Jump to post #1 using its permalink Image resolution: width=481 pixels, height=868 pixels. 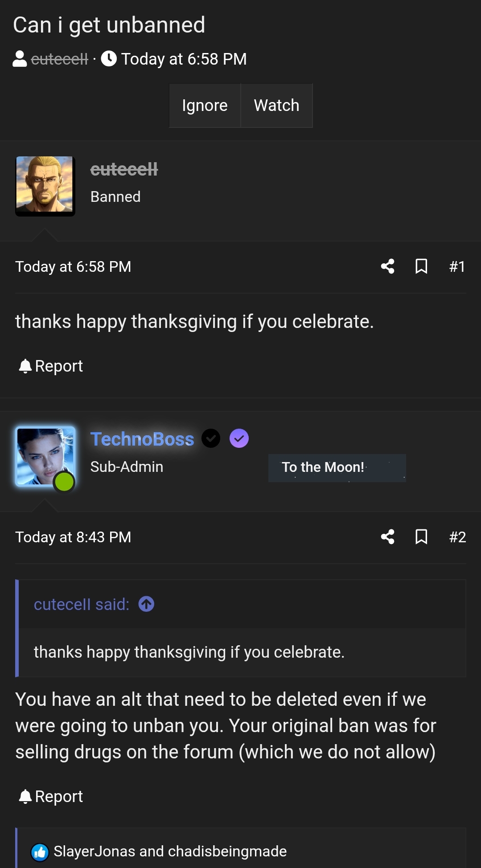(456, 266)
